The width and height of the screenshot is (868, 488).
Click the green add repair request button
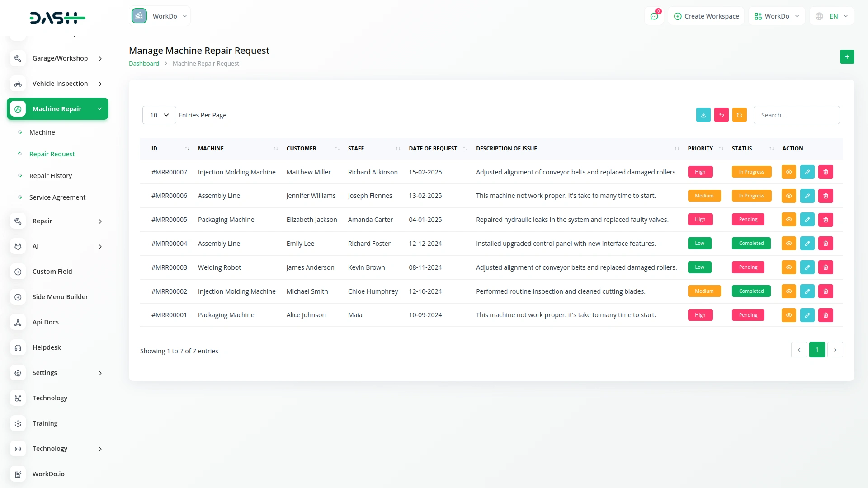coord(847,56)
